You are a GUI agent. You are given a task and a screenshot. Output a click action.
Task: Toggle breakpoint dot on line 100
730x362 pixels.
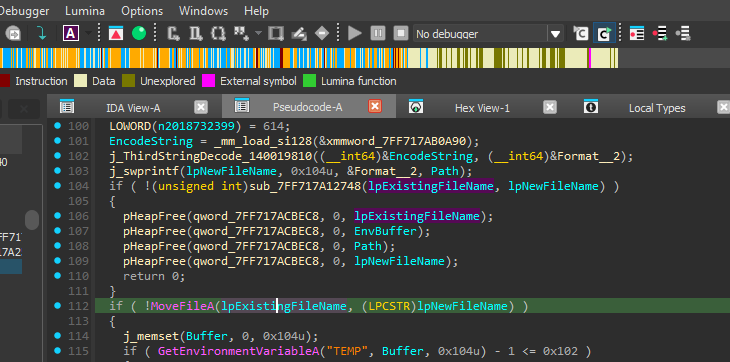57,125
